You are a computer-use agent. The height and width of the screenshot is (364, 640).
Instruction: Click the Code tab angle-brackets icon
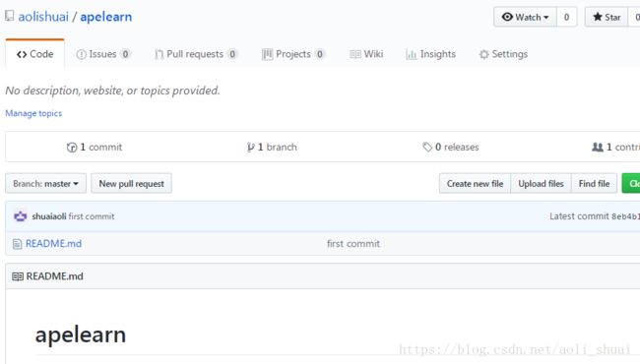click(x=22, y=54)
